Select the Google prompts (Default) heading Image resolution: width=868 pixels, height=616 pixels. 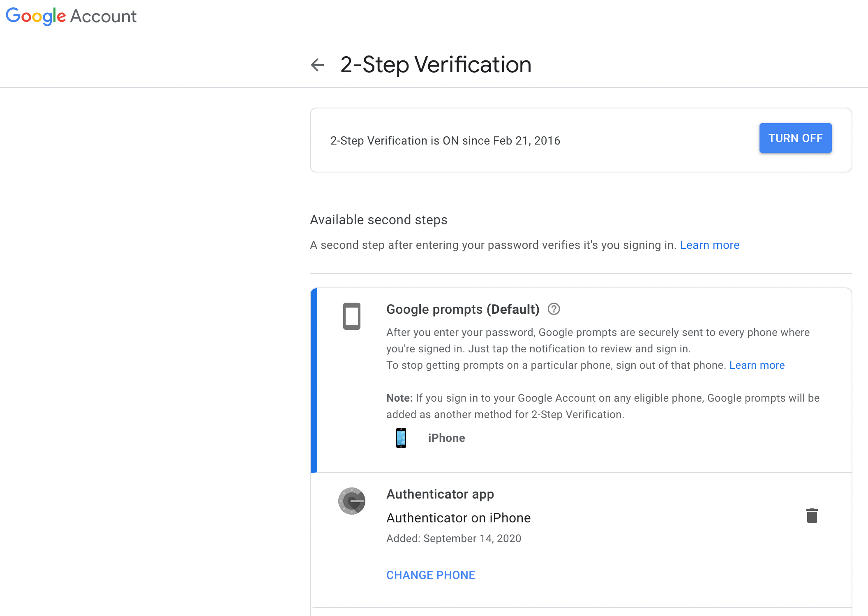tap(463, 309)
